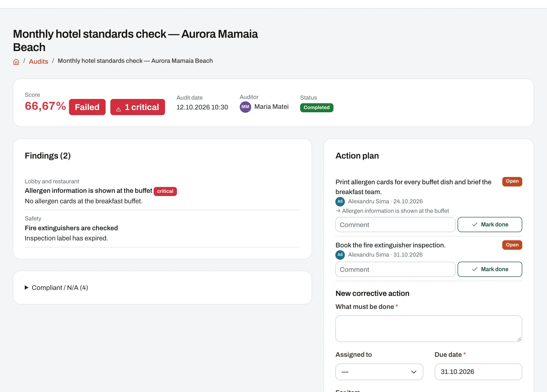Click the warning icon in 1 critical badge
The image size is (547, 392).
point(119,109)
